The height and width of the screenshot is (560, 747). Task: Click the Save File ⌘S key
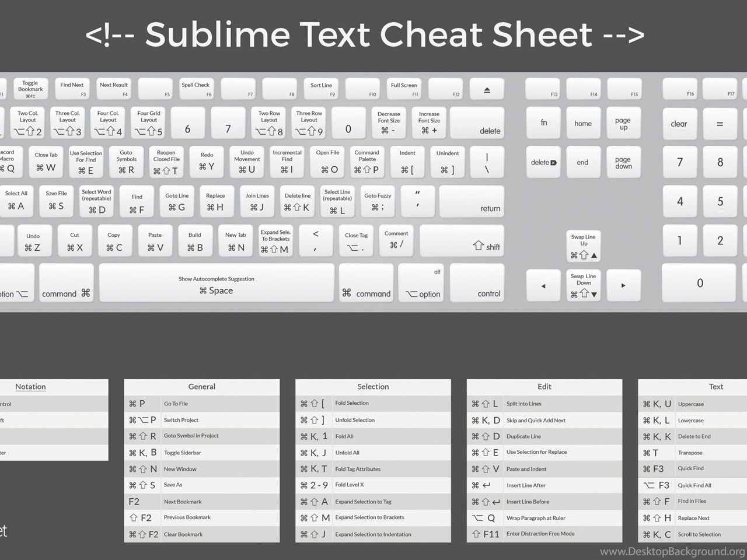pos(57,201)
